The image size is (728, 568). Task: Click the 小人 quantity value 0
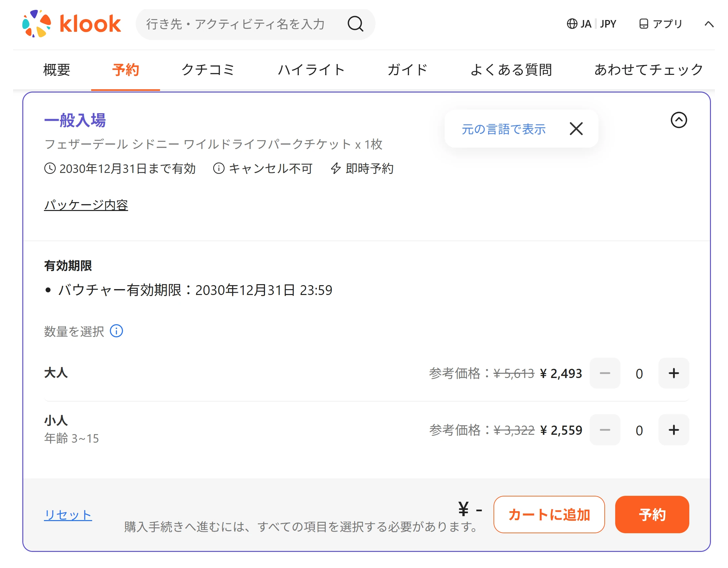(x=639, y=430)
